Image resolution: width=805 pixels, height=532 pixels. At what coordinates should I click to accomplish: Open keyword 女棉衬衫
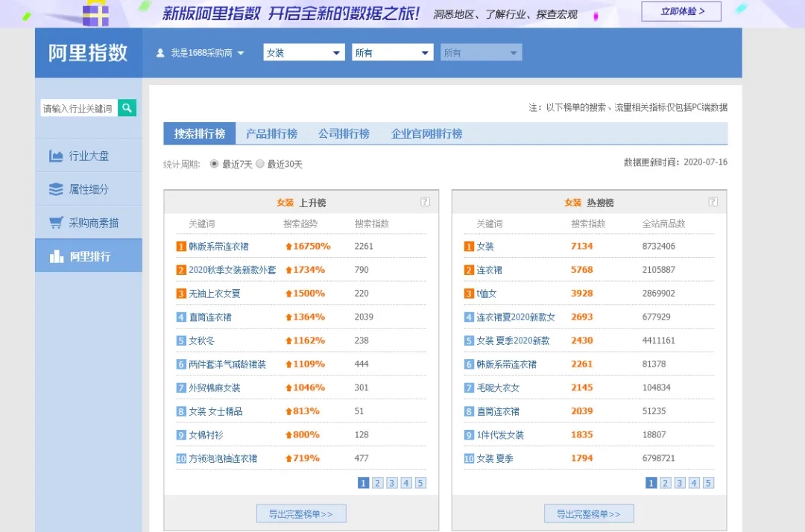[x=206, y=435]
